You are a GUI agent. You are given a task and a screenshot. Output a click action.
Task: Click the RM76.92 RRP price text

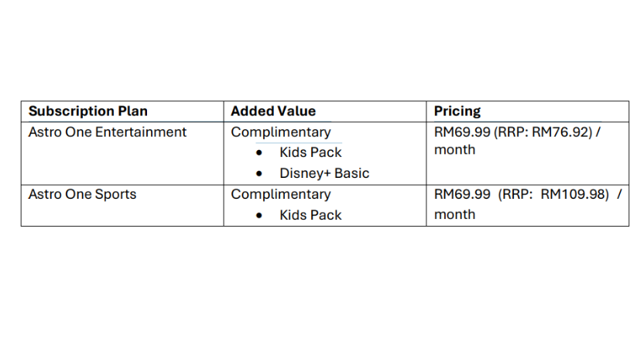(561, 132)
